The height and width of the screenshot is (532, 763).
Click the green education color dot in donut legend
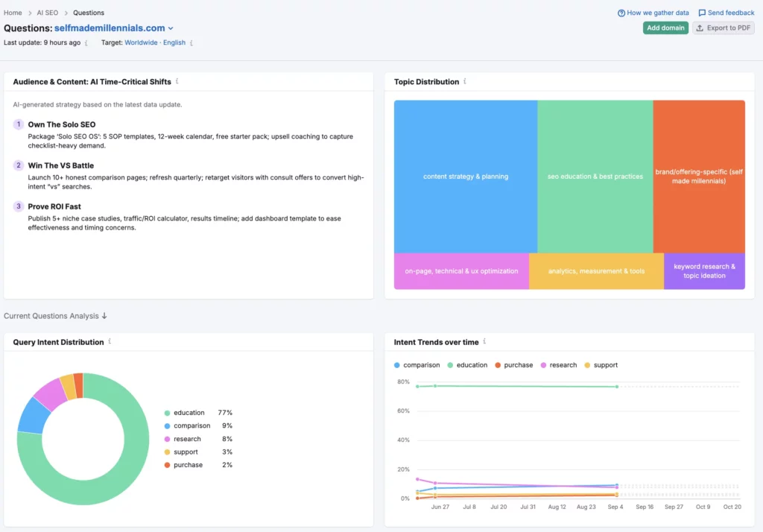click(166, 412)
